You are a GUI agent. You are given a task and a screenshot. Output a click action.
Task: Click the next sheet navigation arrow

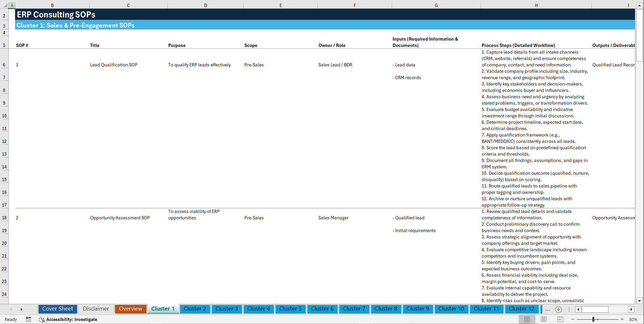tap(21, 309)
